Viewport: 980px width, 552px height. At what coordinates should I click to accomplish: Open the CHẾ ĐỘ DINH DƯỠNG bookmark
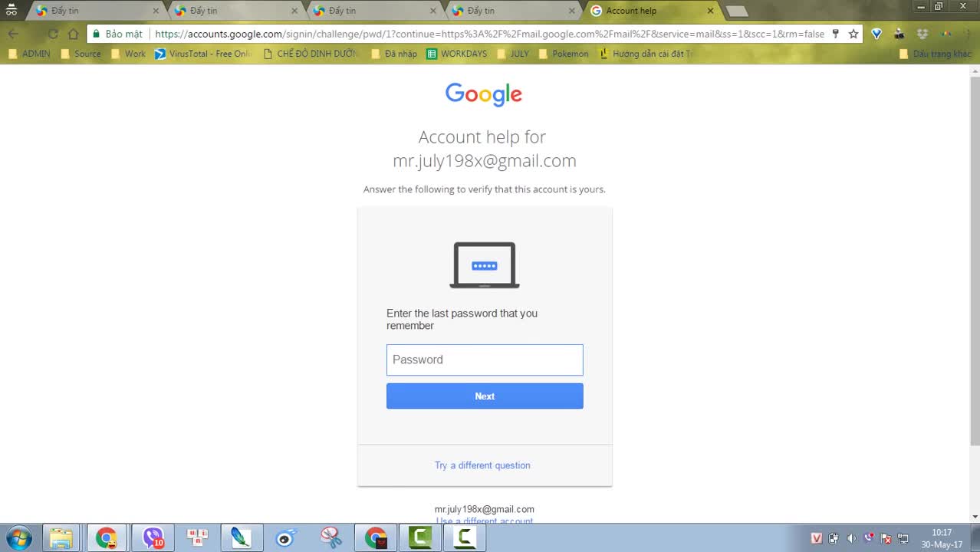coord(310,54)
